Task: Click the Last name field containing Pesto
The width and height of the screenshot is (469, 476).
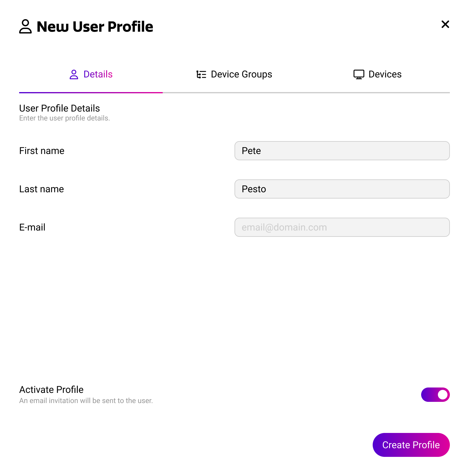Action: [x=342, y=189]
